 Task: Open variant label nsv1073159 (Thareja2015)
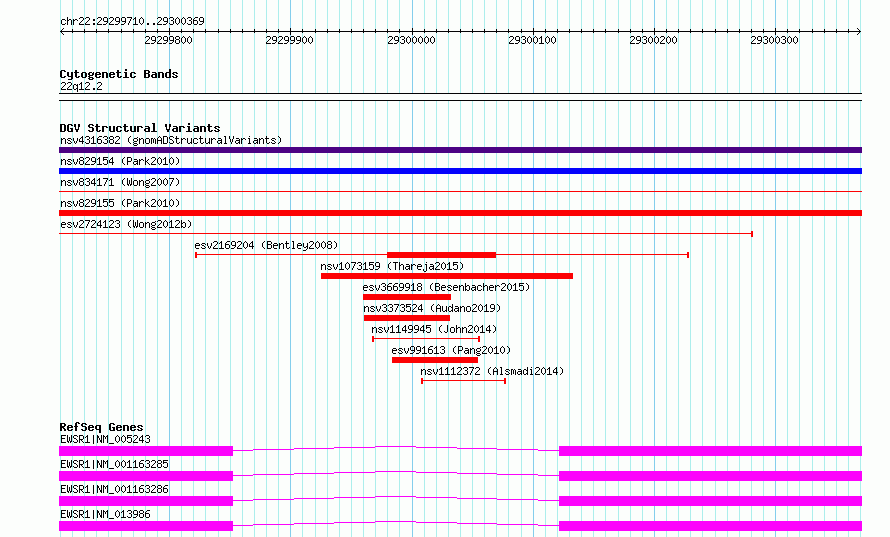pyautogui.click(x=392, y=266)
